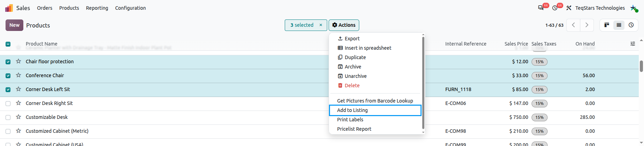Screen dimensions: 644x146
Task: Switch to List view
Action: 619,25
